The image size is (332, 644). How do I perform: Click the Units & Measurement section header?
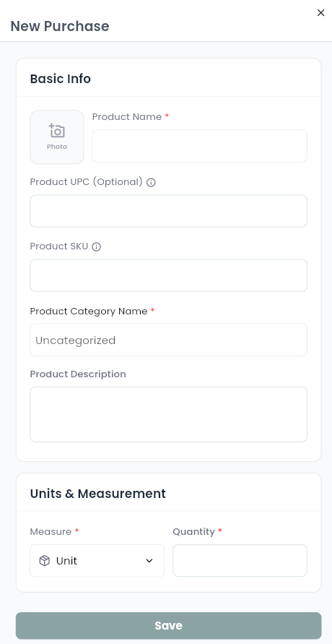98,493
